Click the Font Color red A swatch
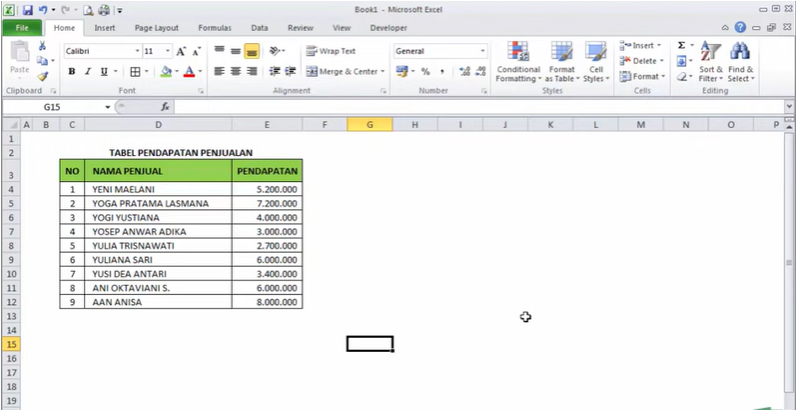 [x=188, y=72]
